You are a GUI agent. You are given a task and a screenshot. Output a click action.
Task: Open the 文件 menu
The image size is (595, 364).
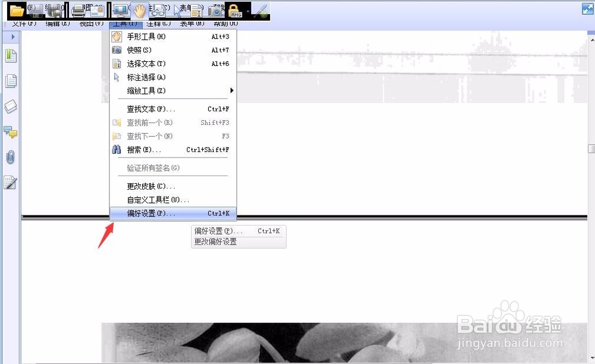[x=24, y=24]
